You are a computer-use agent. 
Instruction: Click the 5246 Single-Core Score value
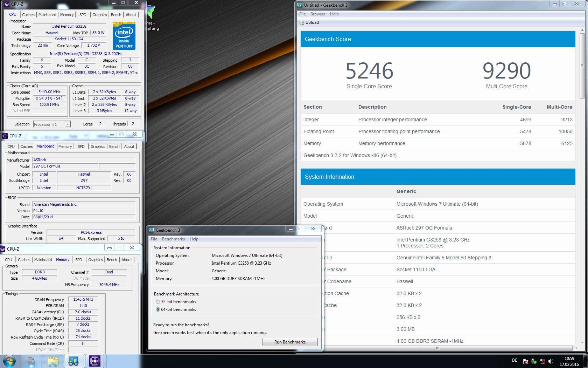point(369,71)
